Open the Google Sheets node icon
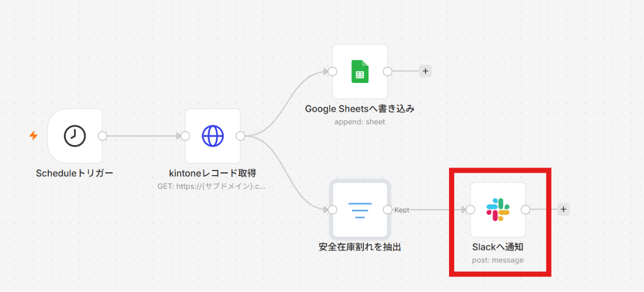Image resolution: width=644 pixels, height=292 pixels. coord(360,71)
